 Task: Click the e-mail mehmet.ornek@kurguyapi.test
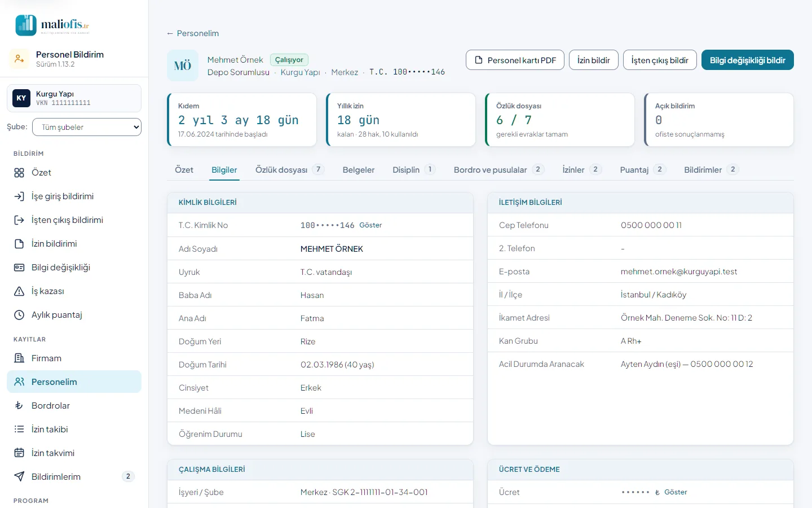click(679, 271)
